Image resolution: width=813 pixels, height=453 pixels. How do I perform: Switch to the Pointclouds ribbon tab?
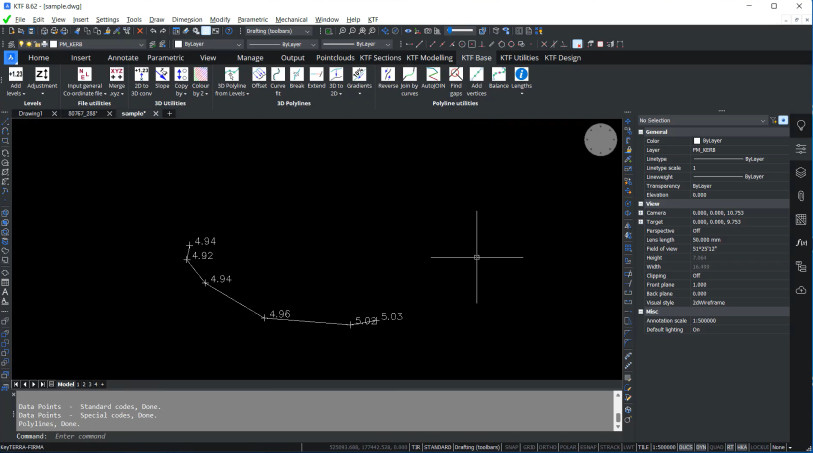(x=335, y=58)
